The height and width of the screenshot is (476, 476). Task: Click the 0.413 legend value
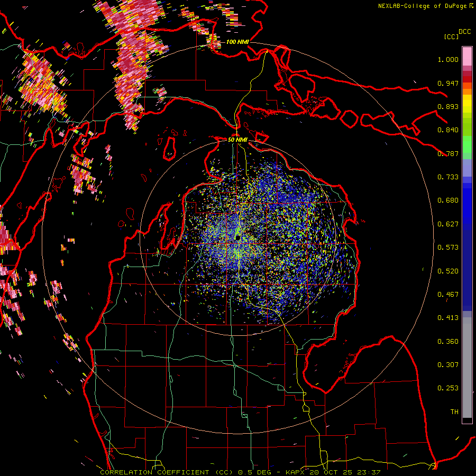click(x=448, y=318)
